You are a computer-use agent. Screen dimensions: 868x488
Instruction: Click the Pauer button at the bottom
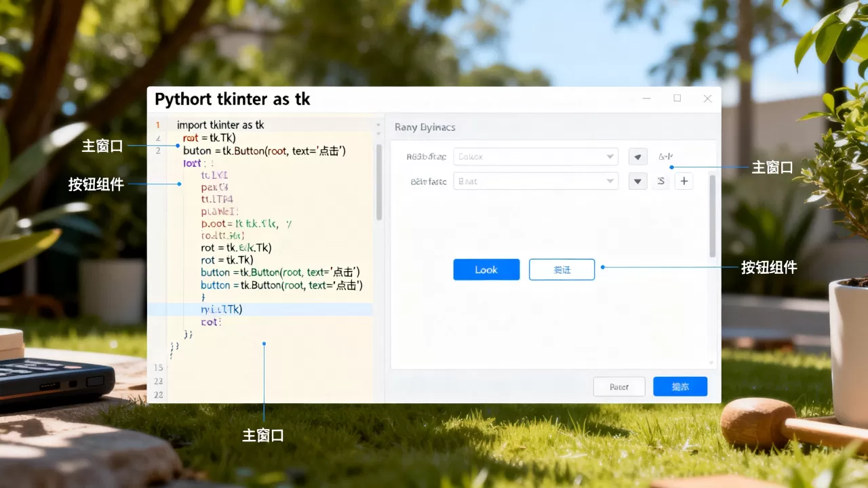(x=619, y=386)
